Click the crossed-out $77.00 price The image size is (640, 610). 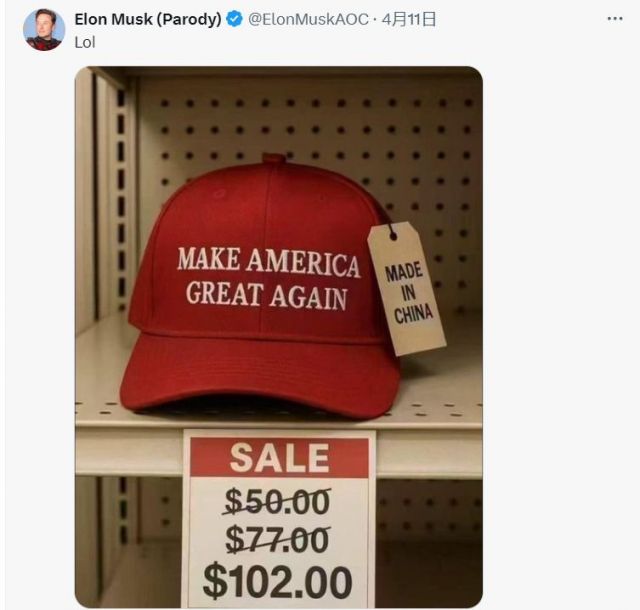point(277,540)
